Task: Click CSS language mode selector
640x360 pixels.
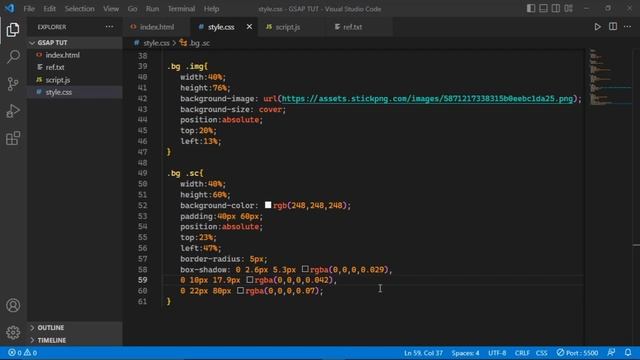Action: 542,353
